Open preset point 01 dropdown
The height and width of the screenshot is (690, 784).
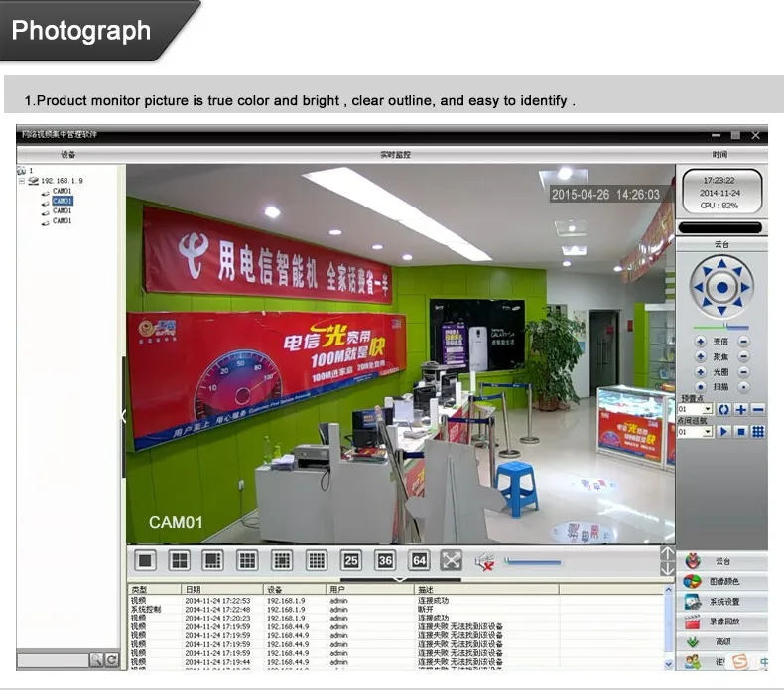pyautogui.click(x=708, y=409)
